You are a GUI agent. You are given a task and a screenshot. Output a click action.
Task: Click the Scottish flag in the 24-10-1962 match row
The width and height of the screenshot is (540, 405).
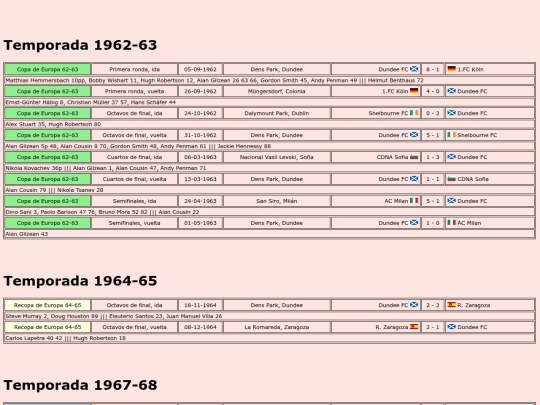point(451,113)
